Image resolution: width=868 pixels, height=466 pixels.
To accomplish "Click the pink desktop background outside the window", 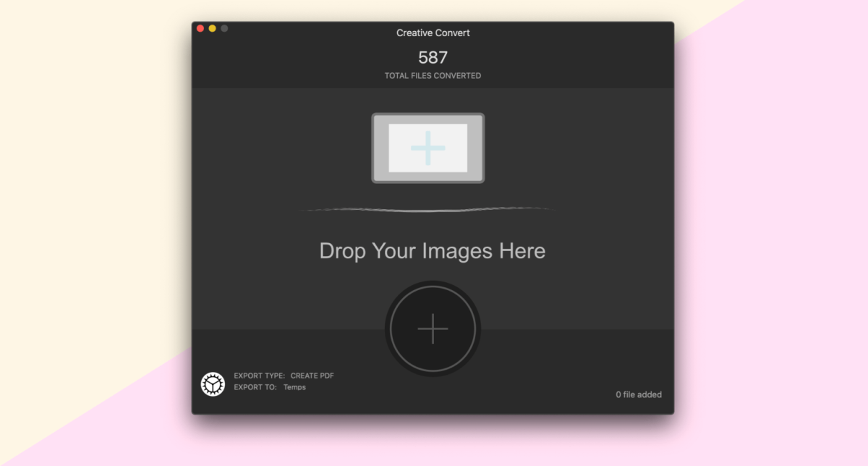I will 759,289.
